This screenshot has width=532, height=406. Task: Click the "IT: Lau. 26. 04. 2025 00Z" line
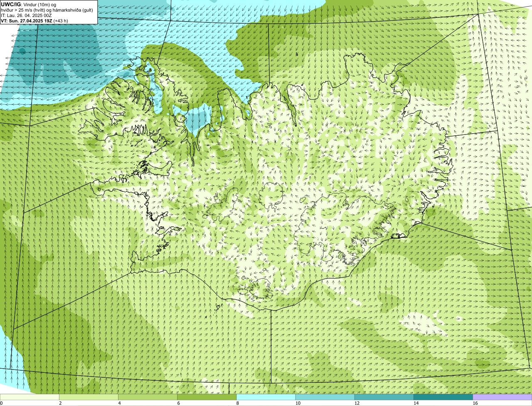coord(26,15)
